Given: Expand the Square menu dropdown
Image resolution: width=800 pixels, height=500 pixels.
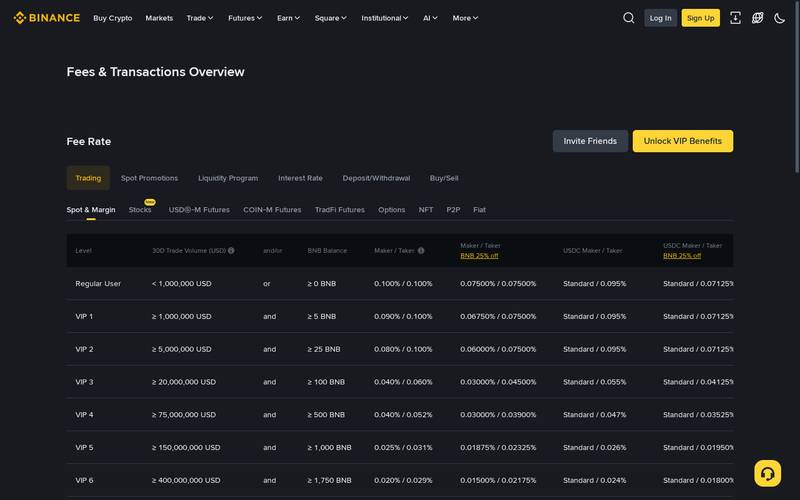Looking at the screenshot, I should point(330,18).
